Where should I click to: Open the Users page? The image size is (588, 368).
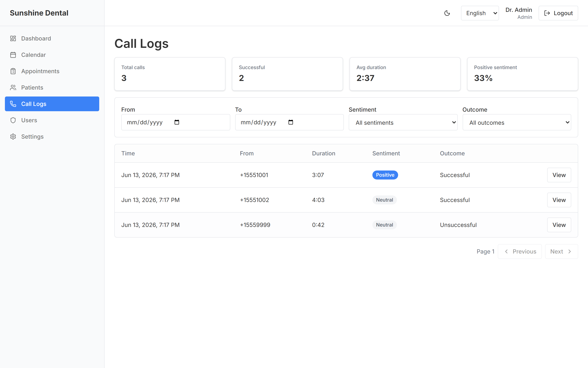[52, 120]
